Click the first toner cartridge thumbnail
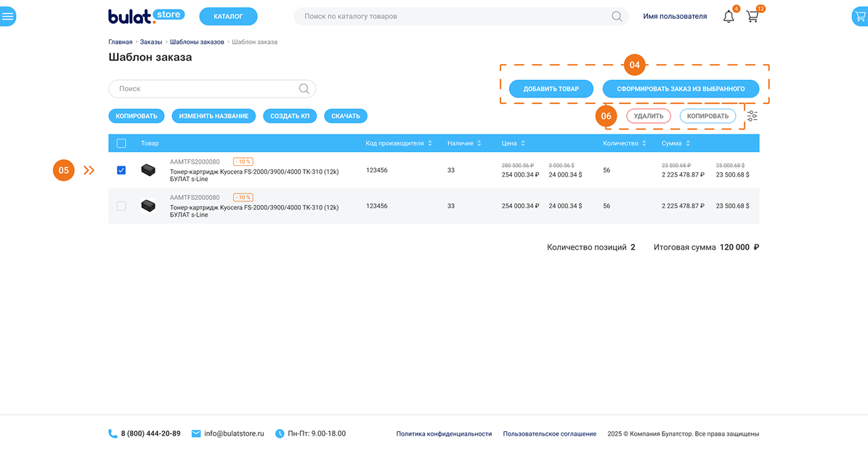 point(148,170)
